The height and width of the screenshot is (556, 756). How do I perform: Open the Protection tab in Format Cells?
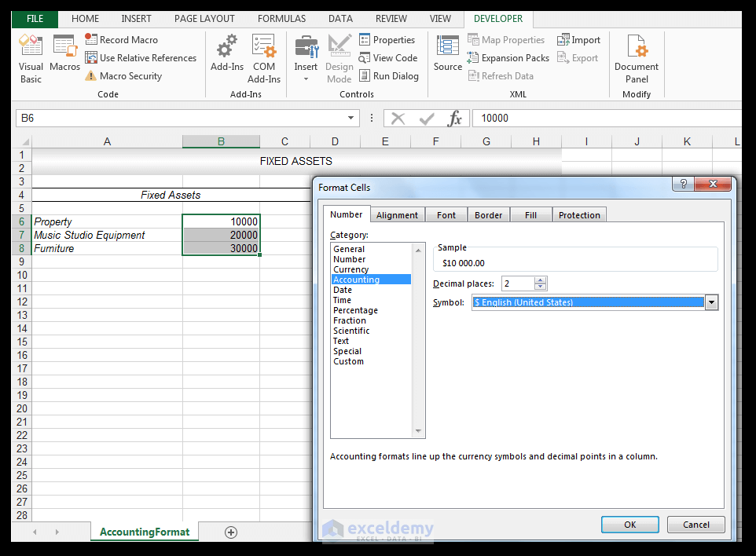coord(579,215)
